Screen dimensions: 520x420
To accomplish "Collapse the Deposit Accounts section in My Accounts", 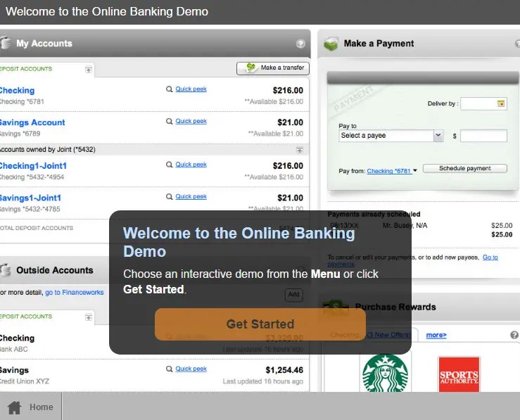I will [89, 70].
